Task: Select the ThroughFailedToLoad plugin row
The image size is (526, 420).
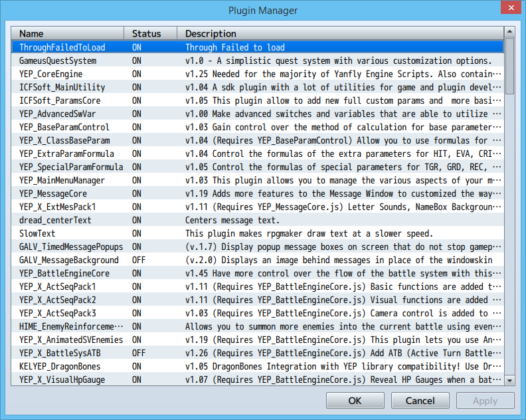Action: 257,47
